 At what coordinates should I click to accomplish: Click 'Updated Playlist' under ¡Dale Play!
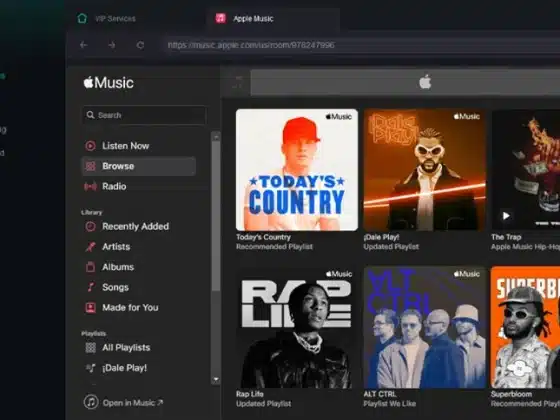(x=391, y=247)
